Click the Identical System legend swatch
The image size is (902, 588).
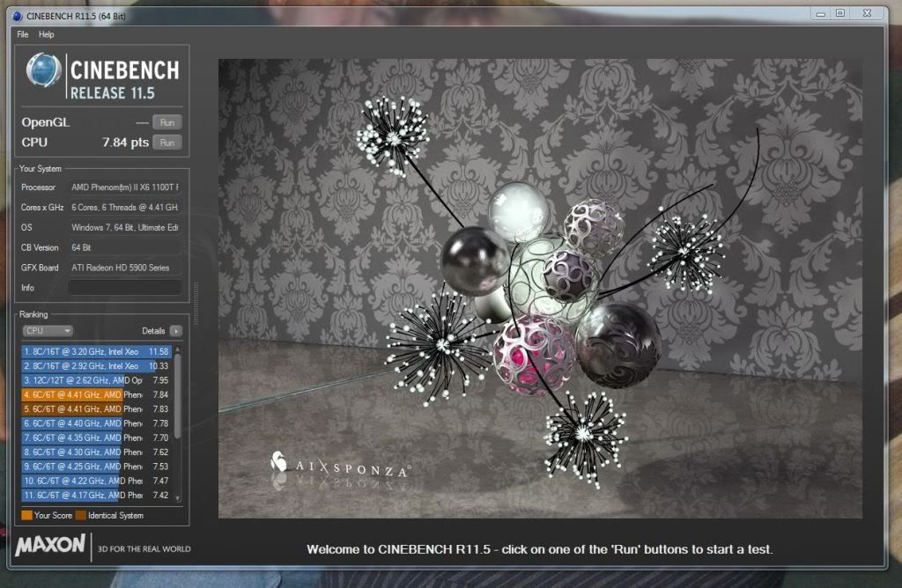(x=80, y=515)
